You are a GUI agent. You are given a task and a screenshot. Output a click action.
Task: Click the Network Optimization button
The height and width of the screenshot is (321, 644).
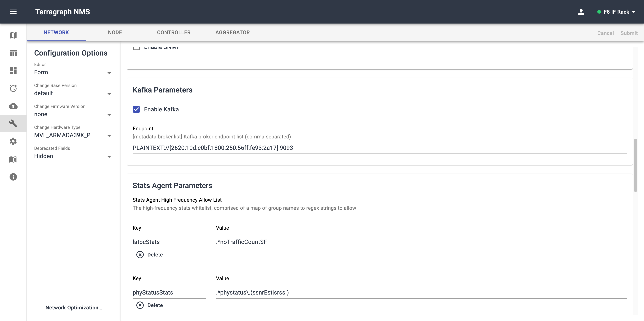click(74, 308)
